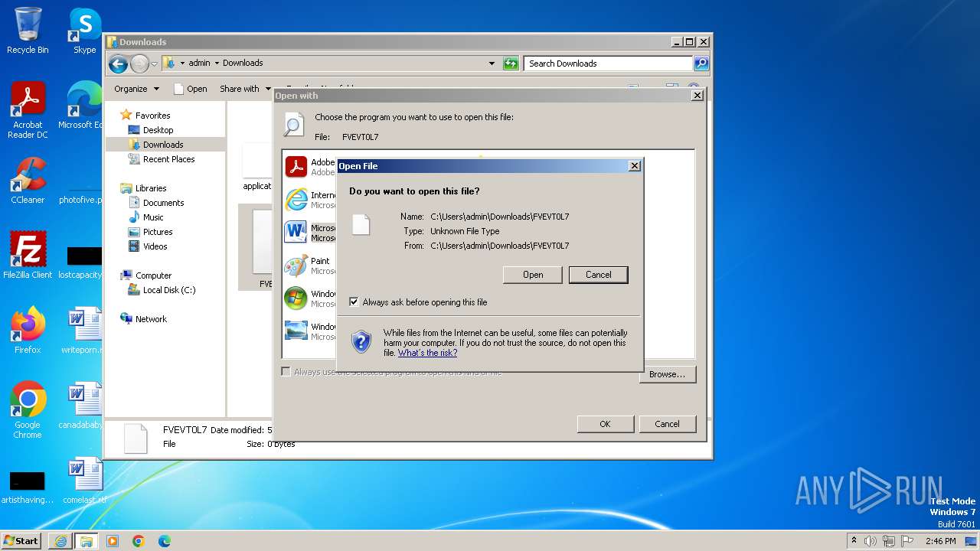The width and height of the screenshot is (980, 551).
Task: Click into the Search Downloads field
Action: [609, 64]
